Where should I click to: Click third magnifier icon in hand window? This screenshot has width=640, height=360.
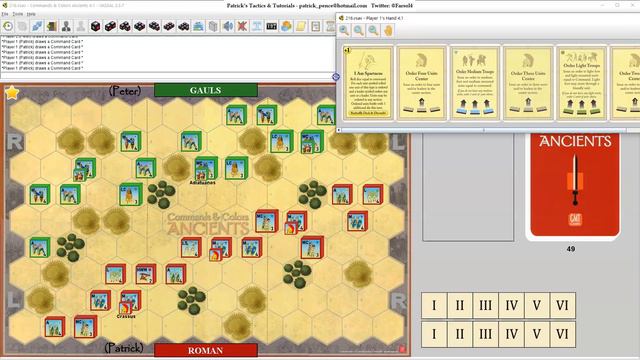click(x=373, y=30)
